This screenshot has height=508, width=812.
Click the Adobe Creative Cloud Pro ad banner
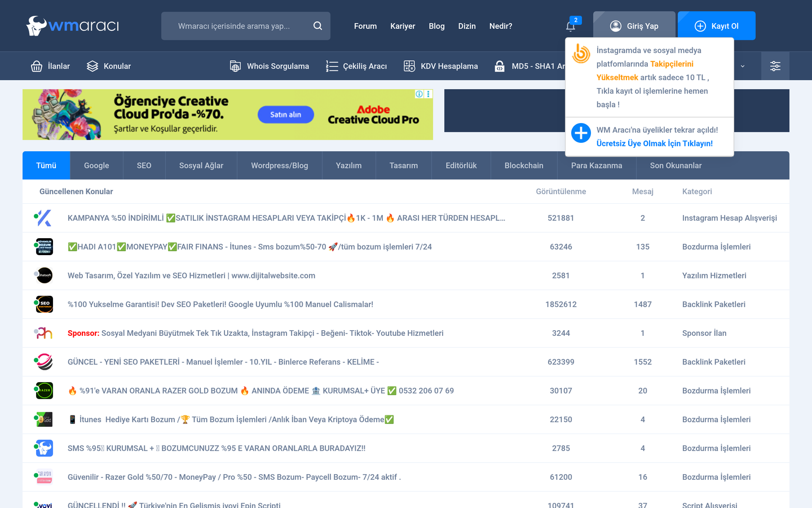(x=228, y=115)
